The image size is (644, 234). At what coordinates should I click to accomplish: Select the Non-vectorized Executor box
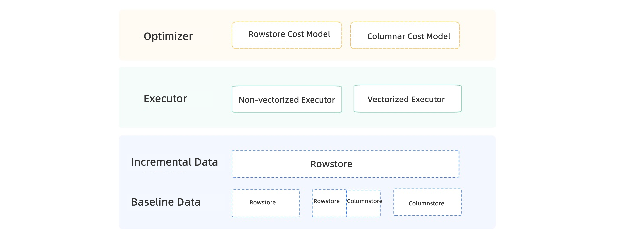point(287,99)
